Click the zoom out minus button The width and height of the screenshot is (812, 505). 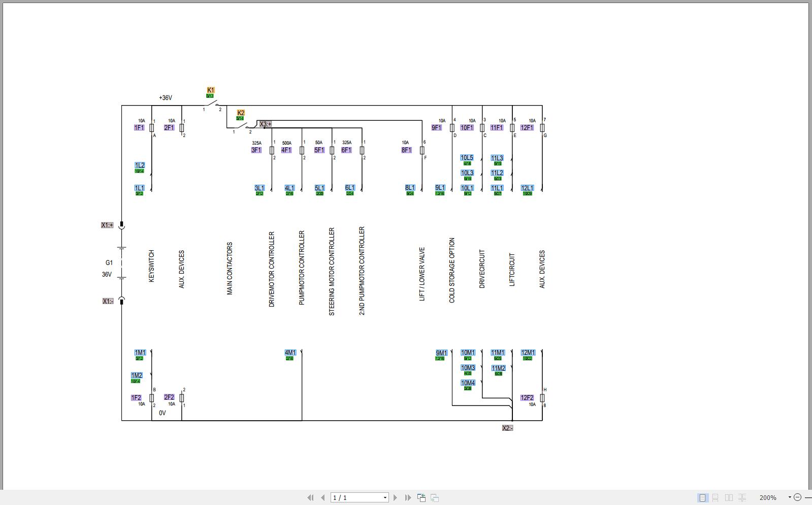point(797,498)
